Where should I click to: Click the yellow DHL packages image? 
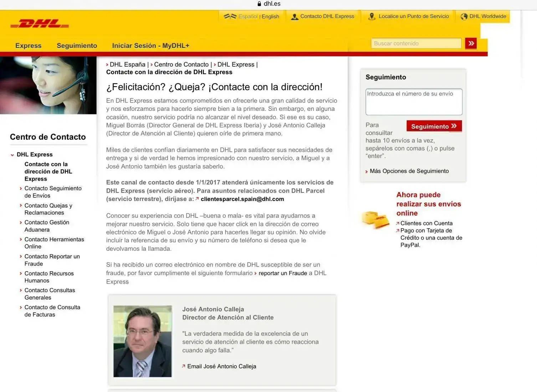tap(375, 220)
